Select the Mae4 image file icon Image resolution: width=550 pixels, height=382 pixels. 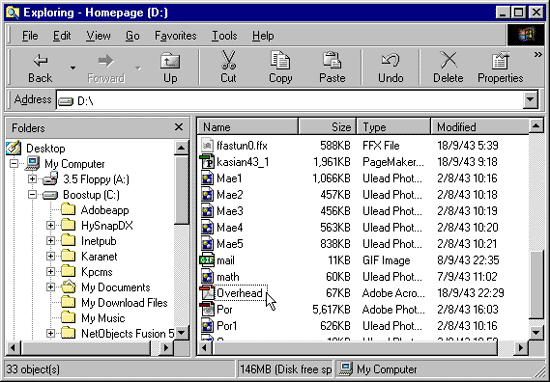click(207, 227)
